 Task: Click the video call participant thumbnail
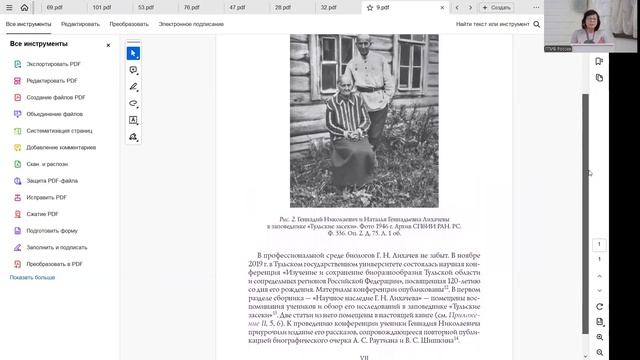[590, 26]
